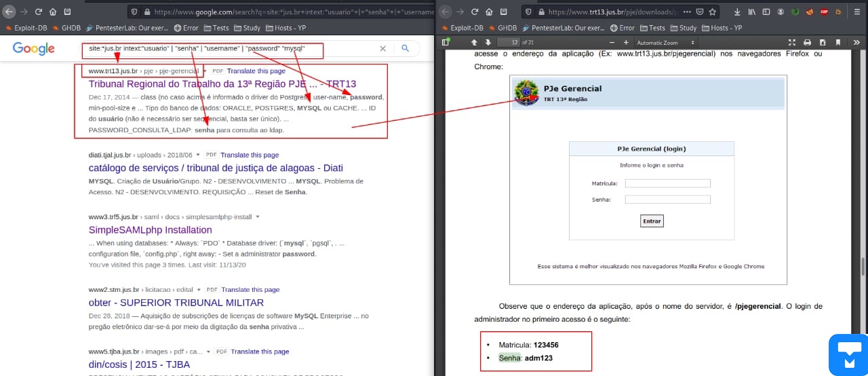Screen dimensions: 868x376
Task: Open chat widget button at bottom right
Action: click(x=848, y=355)
